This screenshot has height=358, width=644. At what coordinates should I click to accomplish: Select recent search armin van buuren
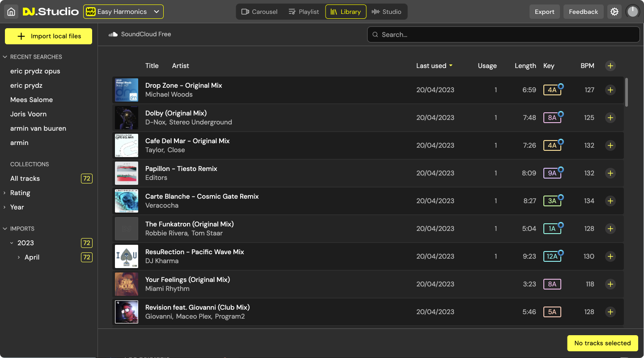point(38,128)
